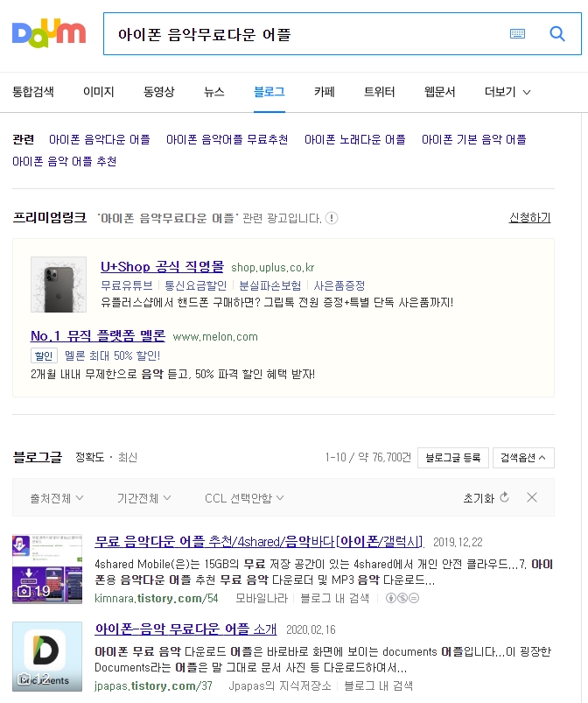Image resolution: width=588 pixels, height=703 pixels.
Task: Click the first blog result thumbnail
Action: pos(47,569)
